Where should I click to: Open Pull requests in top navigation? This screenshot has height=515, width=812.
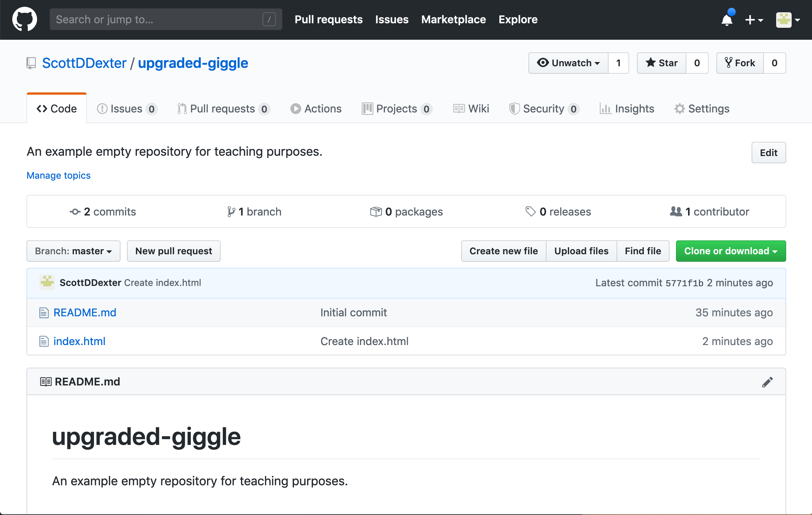pyautogui.click(x=328, y=20)
